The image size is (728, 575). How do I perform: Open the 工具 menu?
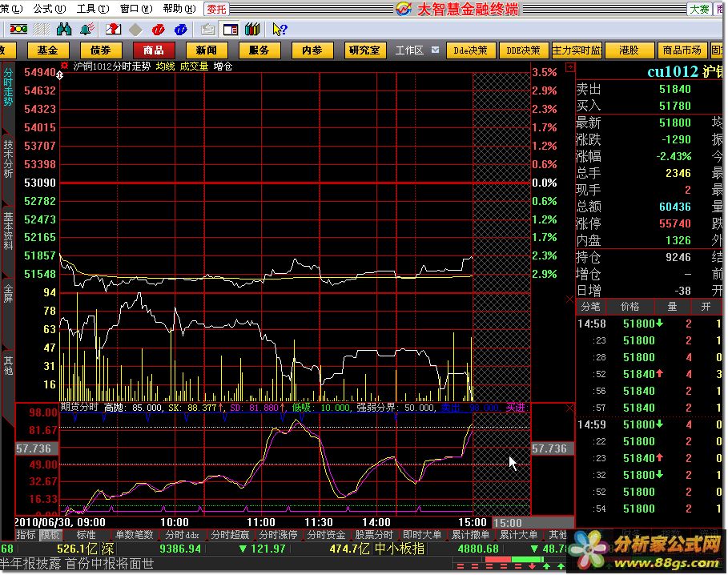pos(92,8)
